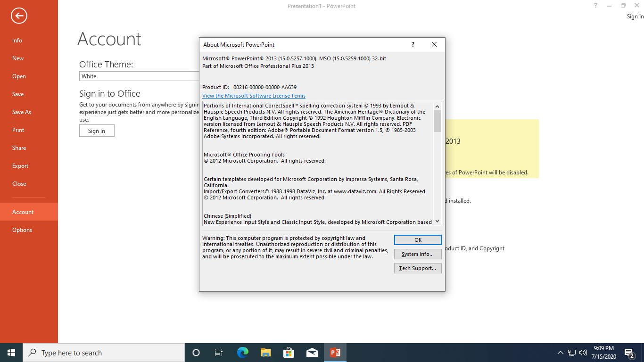Image resolution: width=644 pixels, height=362 pixels.
Task: Click 'Part of Microsoft Office Professional Plus 2013' text
Action: coord(258,66)
